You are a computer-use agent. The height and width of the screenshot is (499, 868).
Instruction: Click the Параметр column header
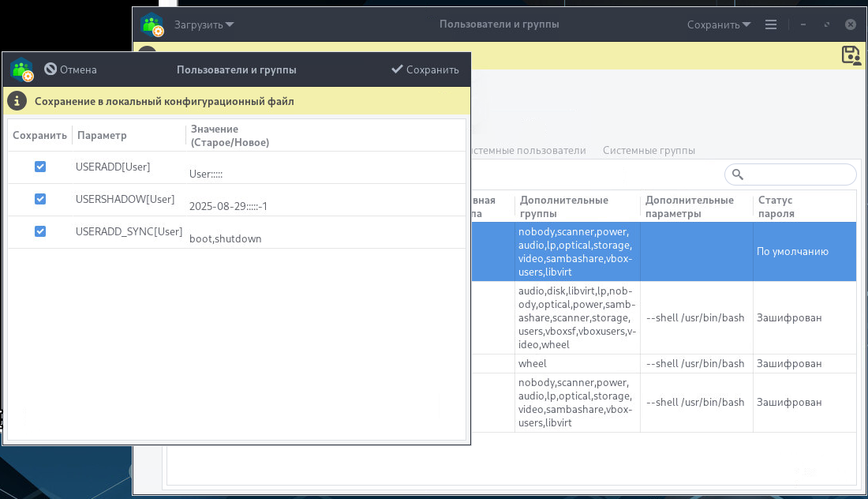coord(102,135)
